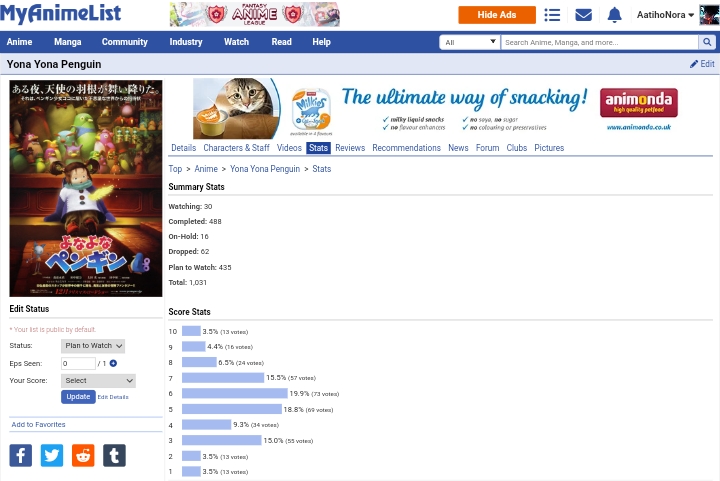720x481 pixels.
Task: Click the Stats breadcrumb link
Action: click(x=321, y=169)
